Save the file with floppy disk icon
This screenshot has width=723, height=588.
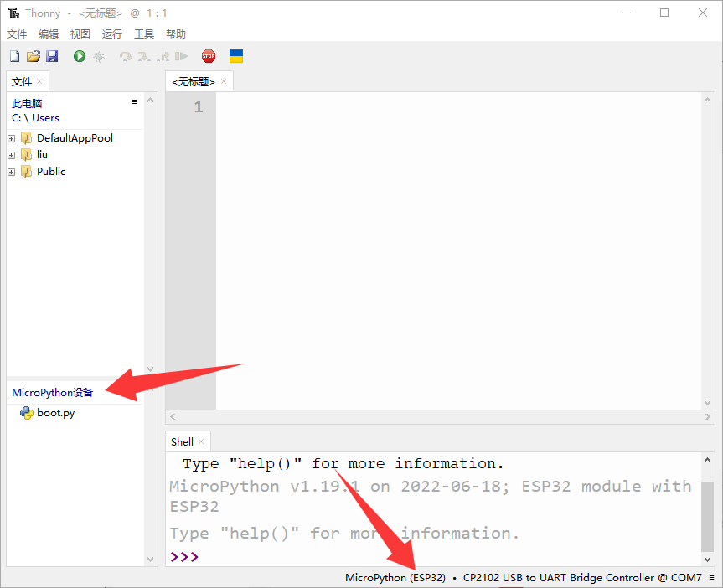[x=52, y=56]
